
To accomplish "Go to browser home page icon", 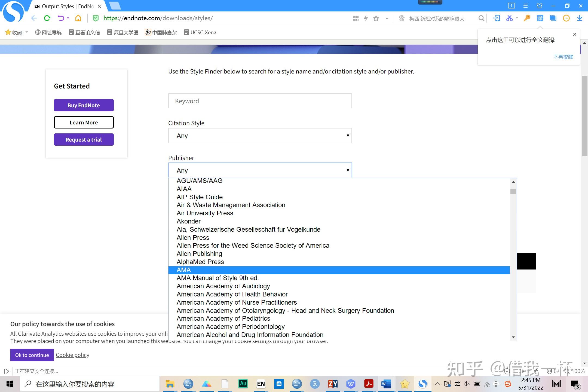I will (78, 18).
